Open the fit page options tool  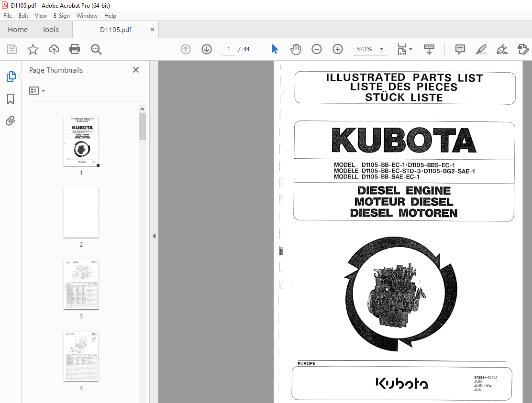click(x=402, y=50)
